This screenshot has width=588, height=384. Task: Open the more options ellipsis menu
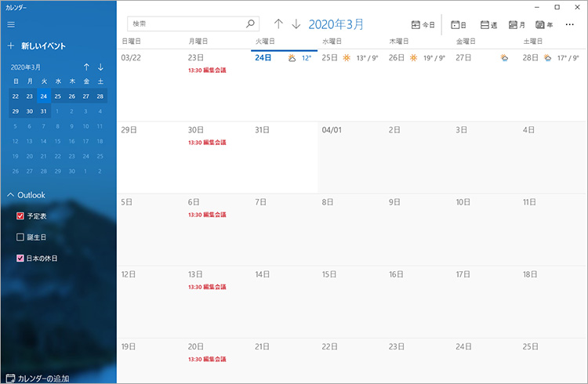coord(569,24)
